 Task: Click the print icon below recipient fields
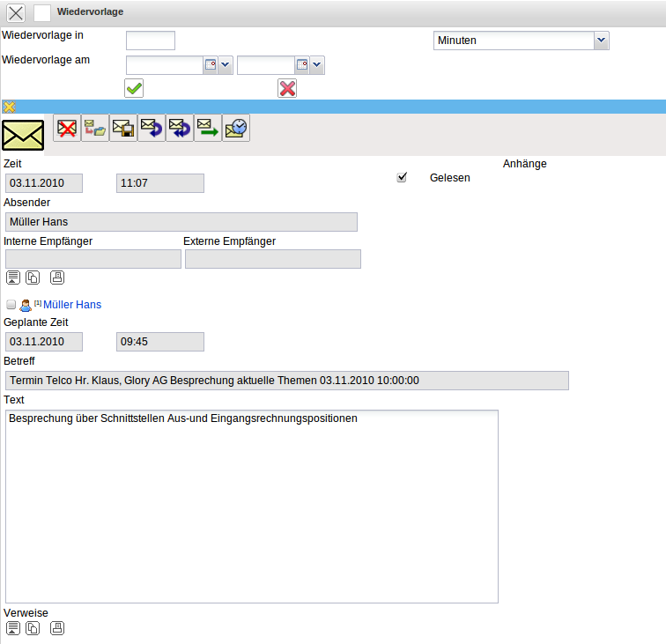point(57,278)
